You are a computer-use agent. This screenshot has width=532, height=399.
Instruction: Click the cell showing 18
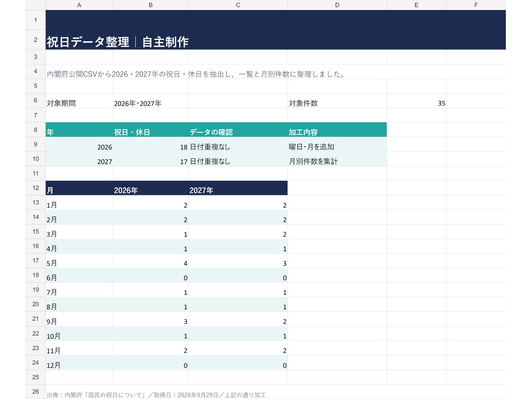[x=151, y=145]
